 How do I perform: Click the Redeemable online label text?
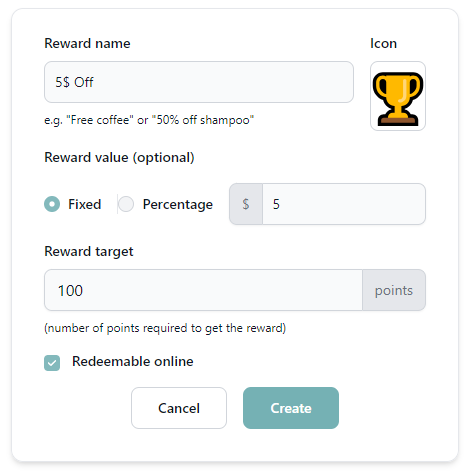coord(133,361)
